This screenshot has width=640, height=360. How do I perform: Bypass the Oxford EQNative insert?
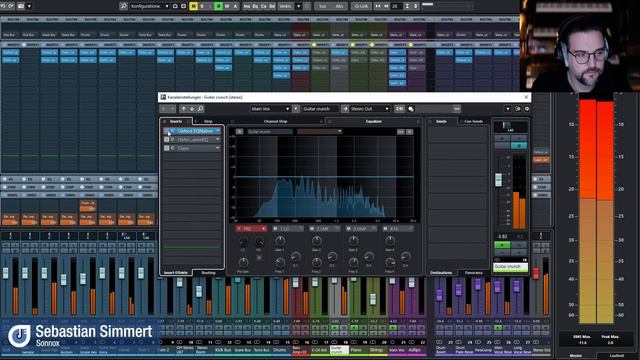[x=167, y=131]
